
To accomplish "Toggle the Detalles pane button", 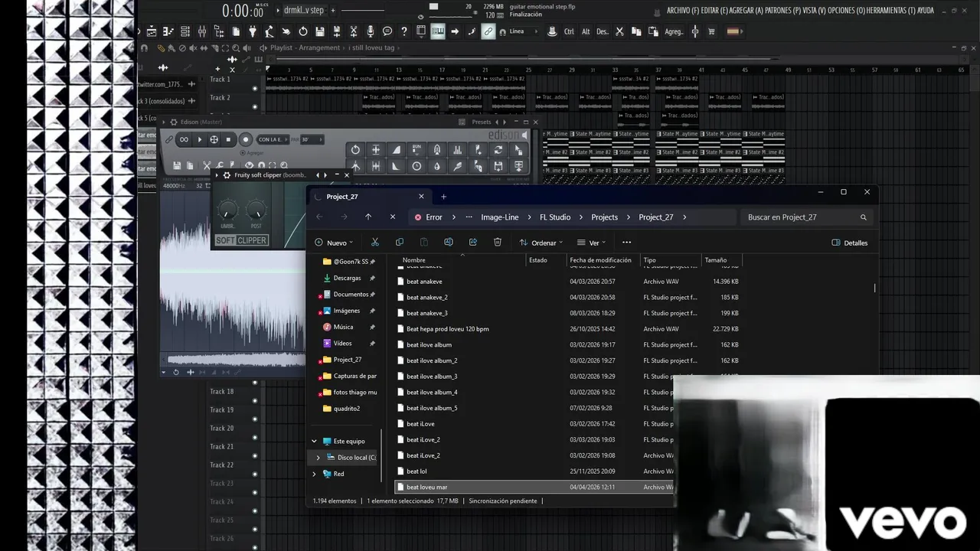I will 850,243.
